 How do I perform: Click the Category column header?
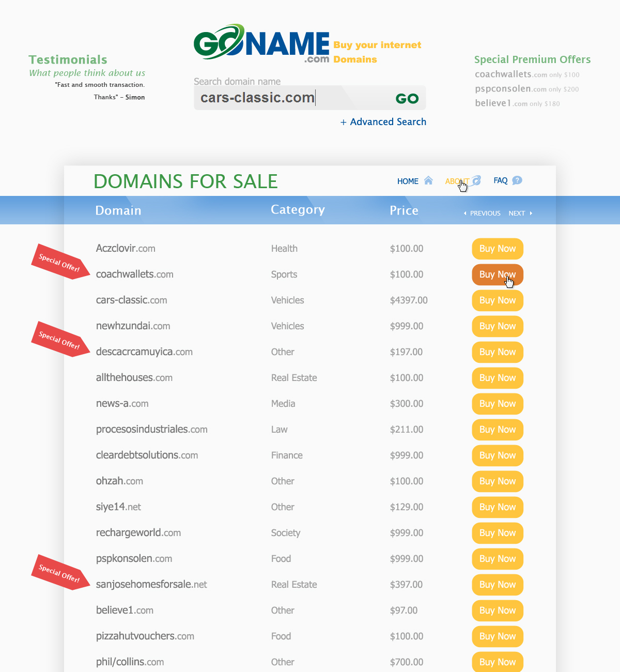click(x=298, y=210)
